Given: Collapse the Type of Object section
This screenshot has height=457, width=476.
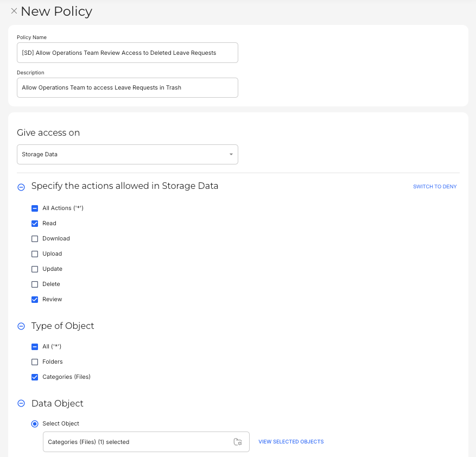Looking at the screenshot, I should click(21, 326).
